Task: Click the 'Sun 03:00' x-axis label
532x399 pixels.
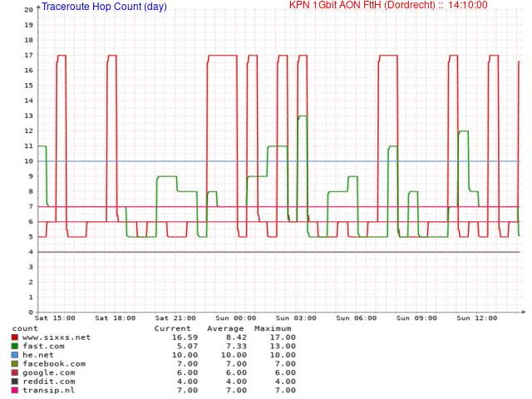Action: (296, 318)
